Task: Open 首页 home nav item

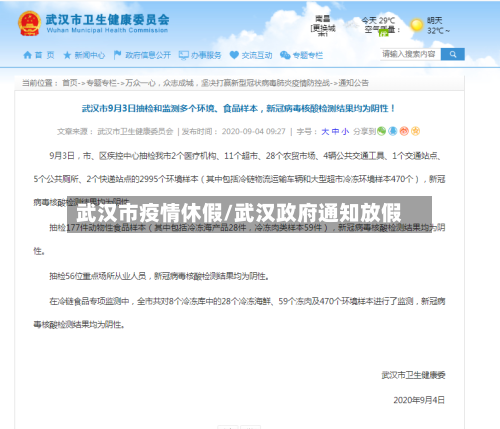Action: click(x=39, y=55)
